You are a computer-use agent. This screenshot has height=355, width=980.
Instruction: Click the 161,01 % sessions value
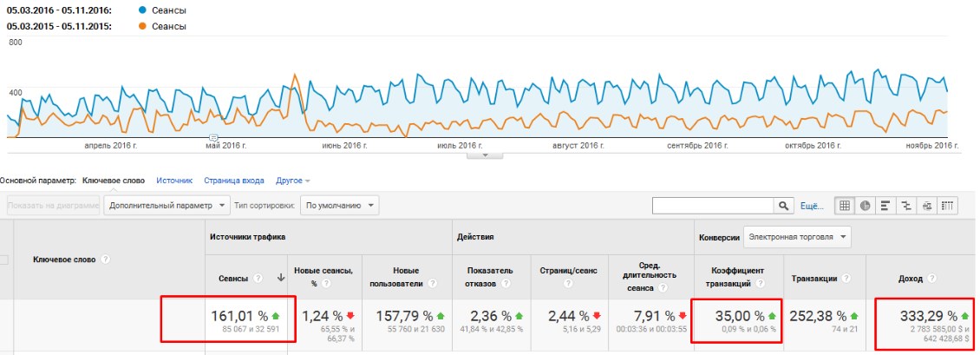pos(238,316)
